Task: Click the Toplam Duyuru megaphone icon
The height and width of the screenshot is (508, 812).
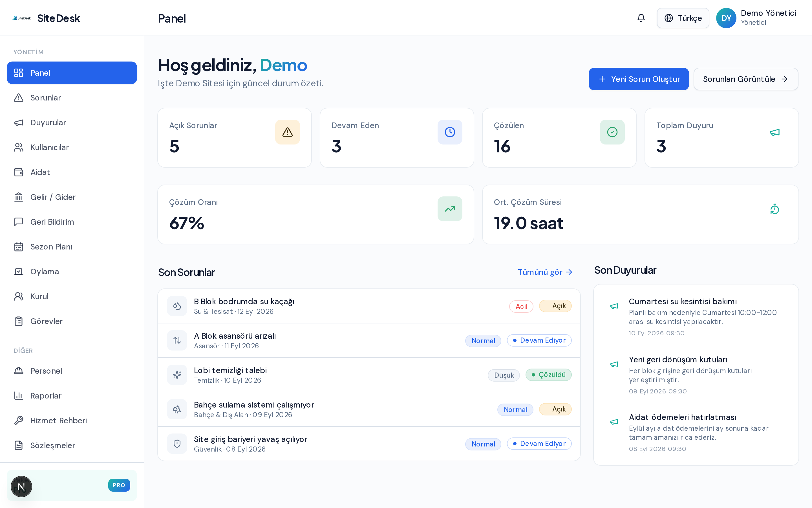Action: [775, 132]
